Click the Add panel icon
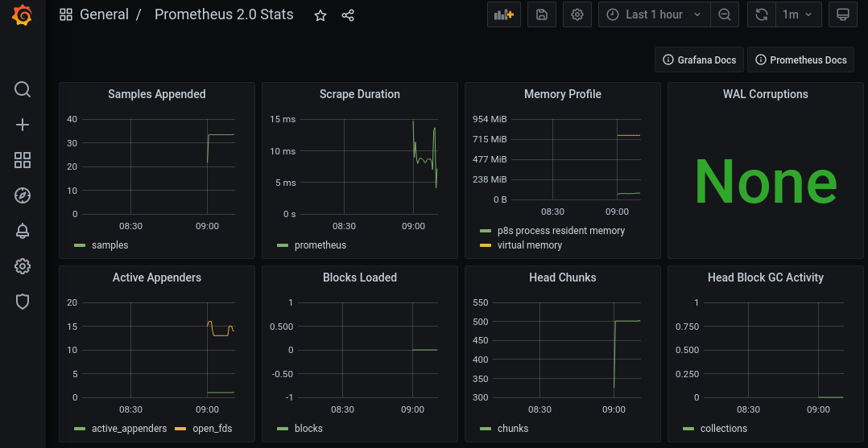Viewport: 868px width, 448px height. pyautogui.click(x=504, y=14)
